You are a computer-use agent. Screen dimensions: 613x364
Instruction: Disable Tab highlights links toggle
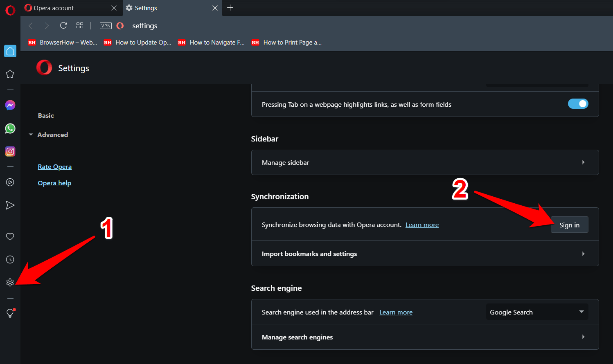click(x=578, y=104)
